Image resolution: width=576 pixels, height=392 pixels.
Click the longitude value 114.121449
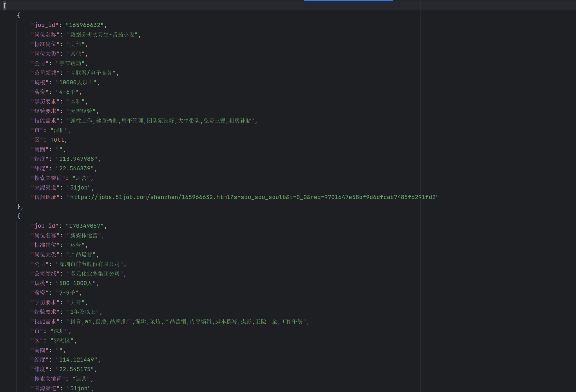pyautogui.click(x=76, y=360)
